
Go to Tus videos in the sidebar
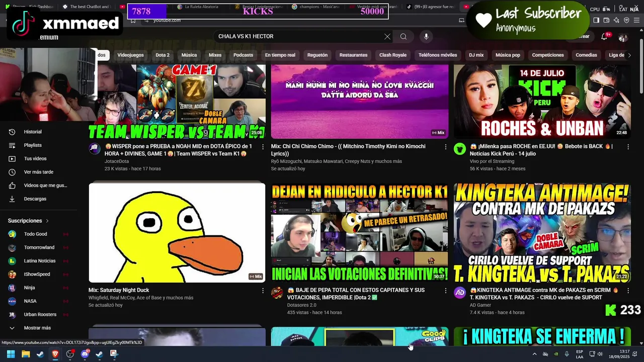tap(38, 159)
